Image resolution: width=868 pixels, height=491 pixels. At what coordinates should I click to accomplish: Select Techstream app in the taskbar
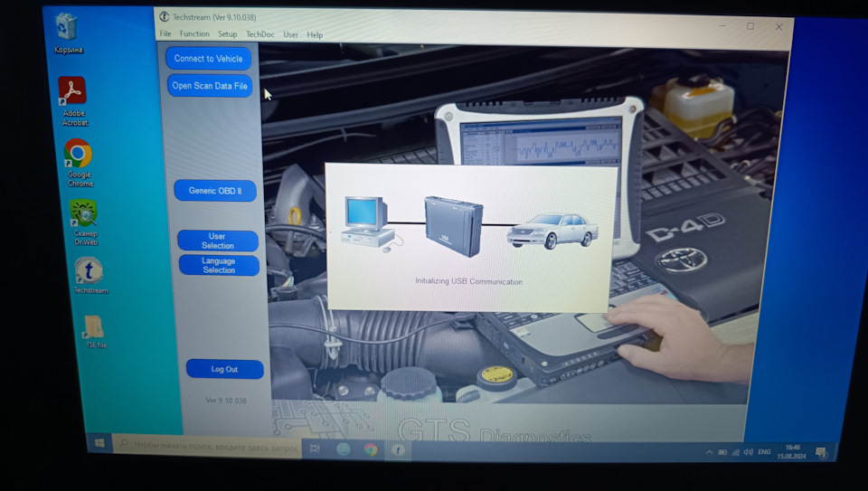pyautogui.click(x=398, y=450)
